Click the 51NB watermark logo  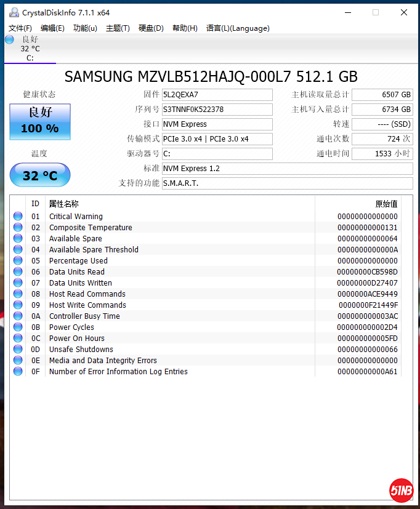click(401, 490)
